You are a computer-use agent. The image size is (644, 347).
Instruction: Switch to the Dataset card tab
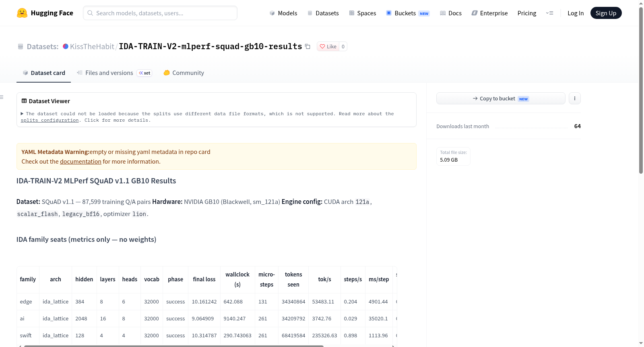pyautogui.click(x=44, y=73)
